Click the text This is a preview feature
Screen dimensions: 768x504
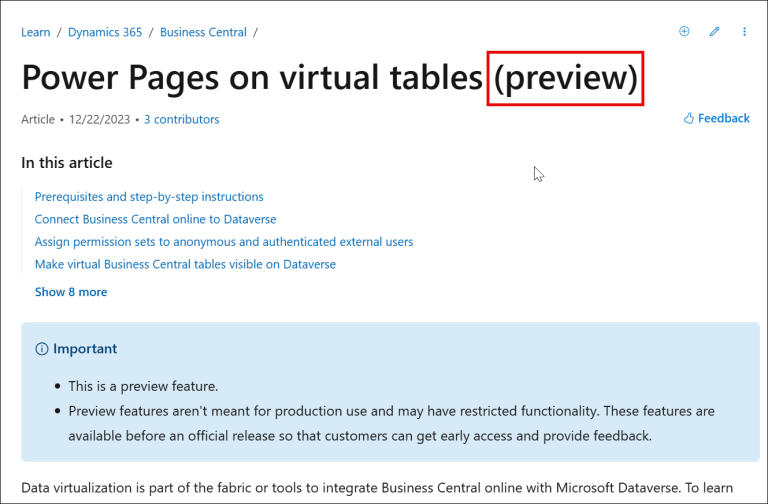(x=143, y=386)
